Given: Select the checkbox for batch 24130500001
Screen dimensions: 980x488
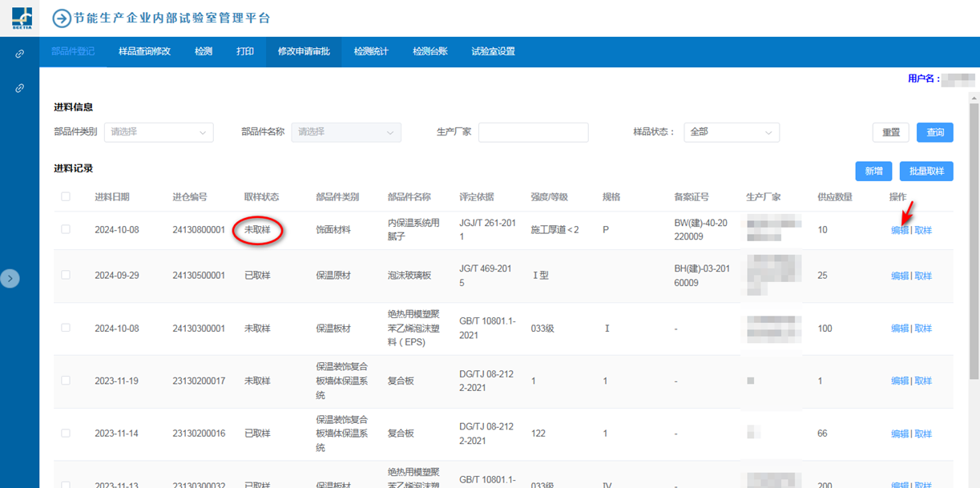Looking at the screenshot, I should click(x=66, y=276).
